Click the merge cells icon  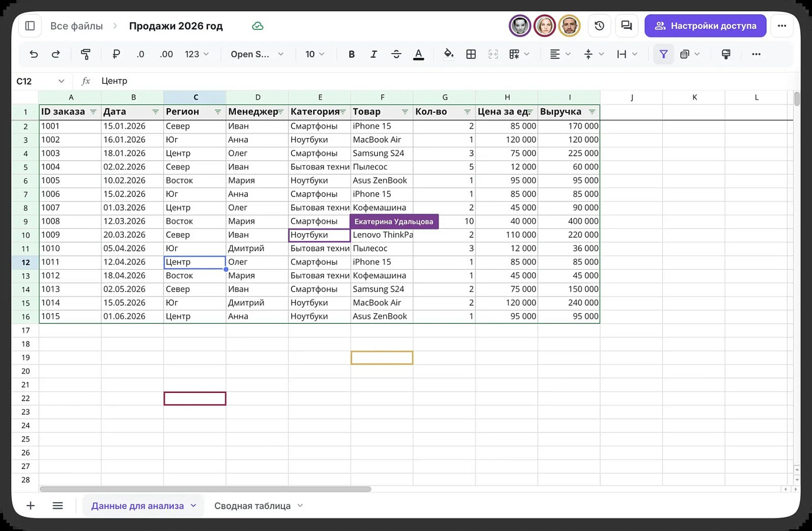click(x=494, y=54)
